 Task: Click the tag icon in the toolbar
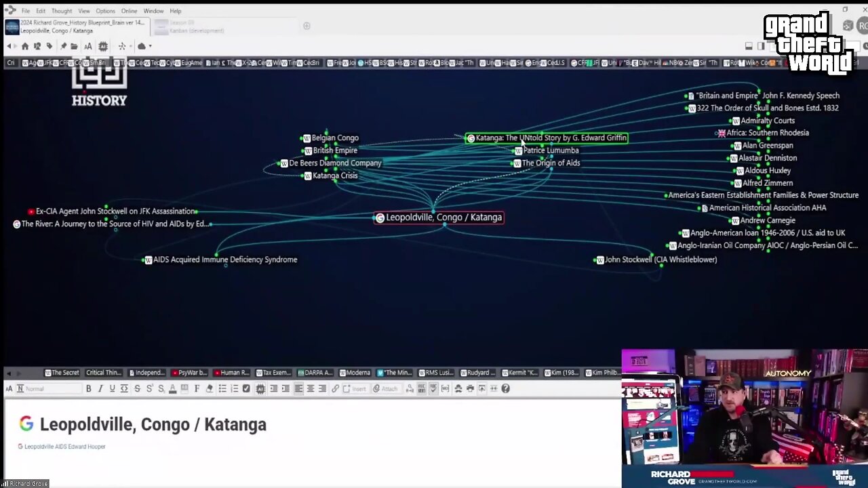(49, 46)
